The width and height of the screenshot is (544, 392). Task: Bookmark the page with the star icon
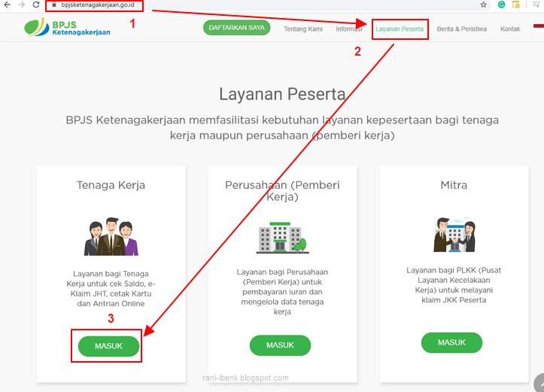[483, 5]
